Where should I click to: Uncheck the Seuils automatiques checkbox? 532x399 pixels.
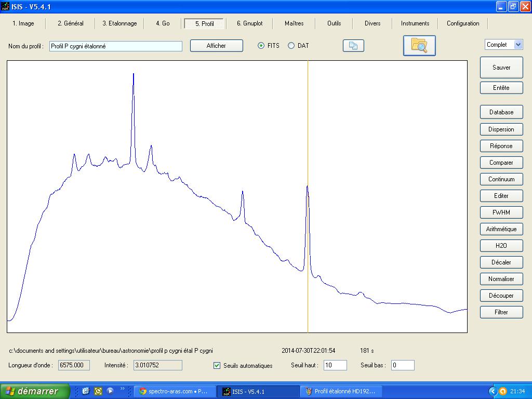tap(217, 365)
